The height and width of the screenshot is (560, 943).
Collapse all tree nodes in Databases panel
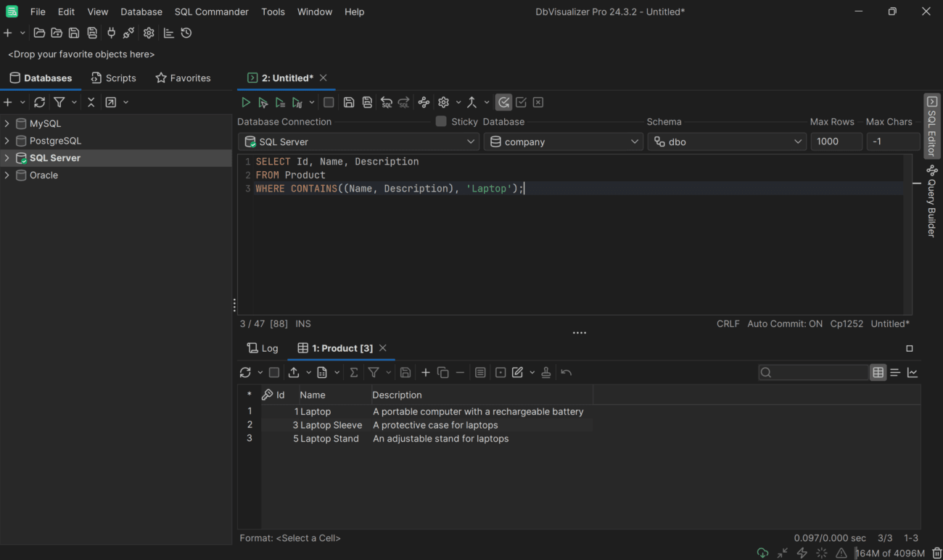coord(91,102)
